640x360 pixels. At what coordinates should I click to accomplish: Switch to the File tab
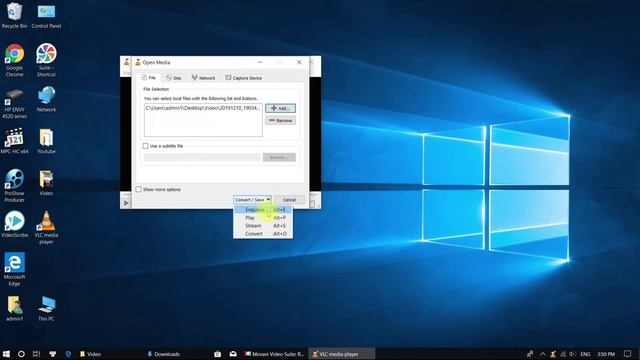point(149,78)
